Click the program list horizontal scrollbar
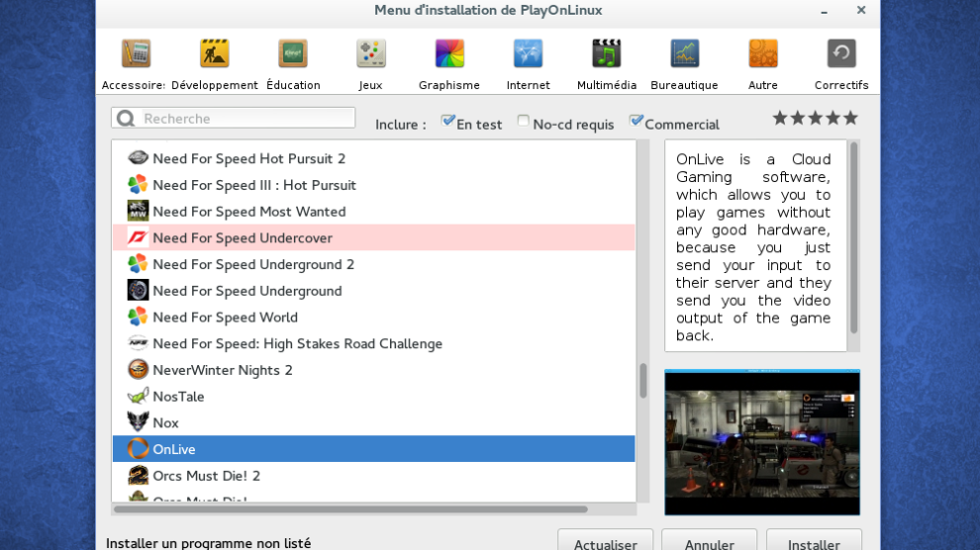Screen dimensions: 980x550 pyautogui.click(x=350, y=509)
